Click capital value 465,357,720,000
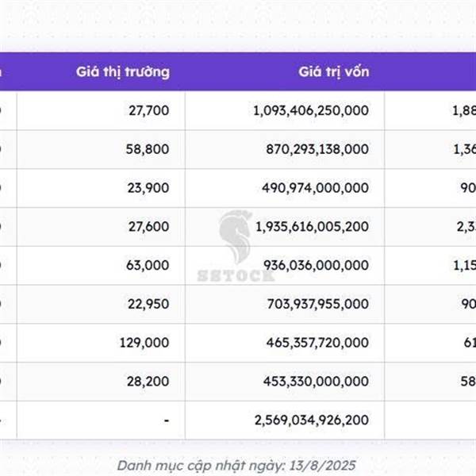This screenshot has width=476, height=476. click(317, 343)
